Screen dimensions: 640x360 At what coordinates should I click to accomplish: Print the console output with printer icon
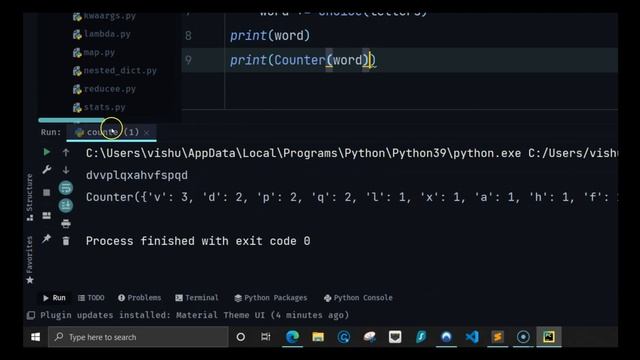pos(66,223)
